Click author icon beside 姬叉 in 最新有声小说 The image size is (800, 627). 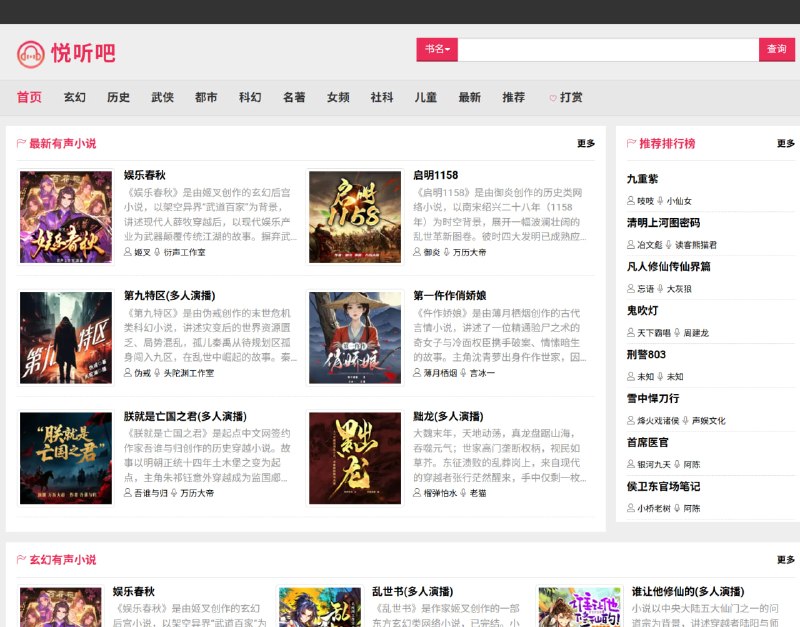pos(128,252)
